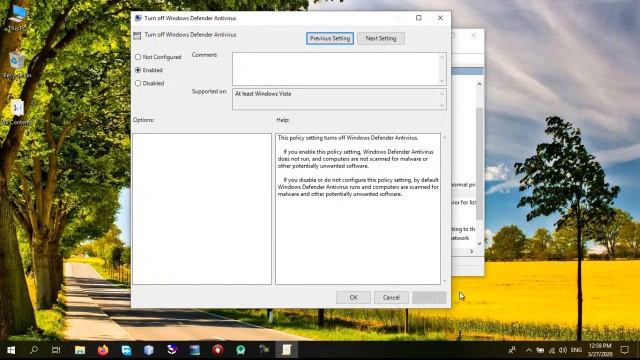Click the Comment box scroll up arrow

442,58
